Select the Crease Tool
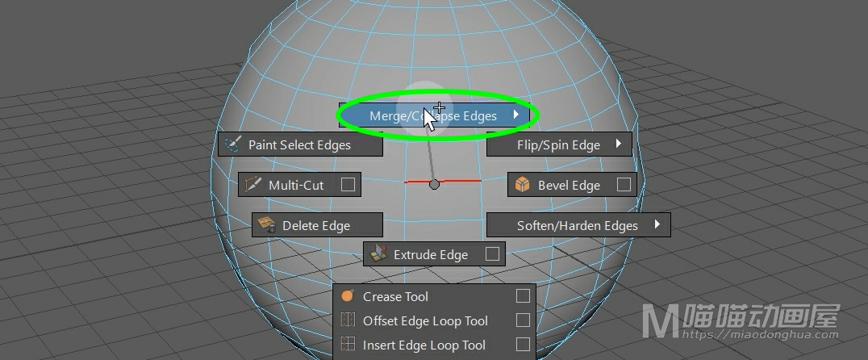The image size is (868, 360). pyautogui.click(x=435, y=296)
